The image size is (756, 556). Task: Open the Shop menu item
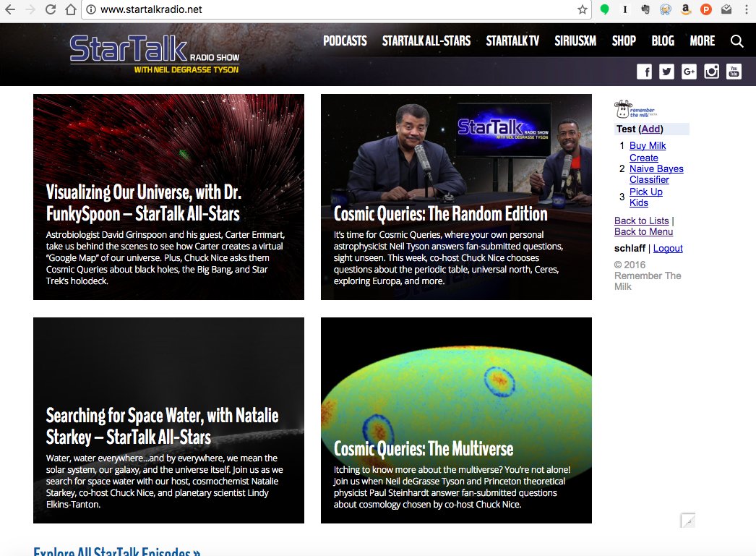click(x=624, y=41)
